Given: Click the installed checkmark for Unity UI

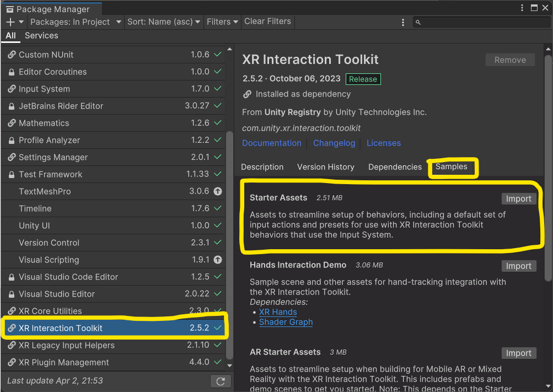Looking at the screenshot, I should click(218, 225).
